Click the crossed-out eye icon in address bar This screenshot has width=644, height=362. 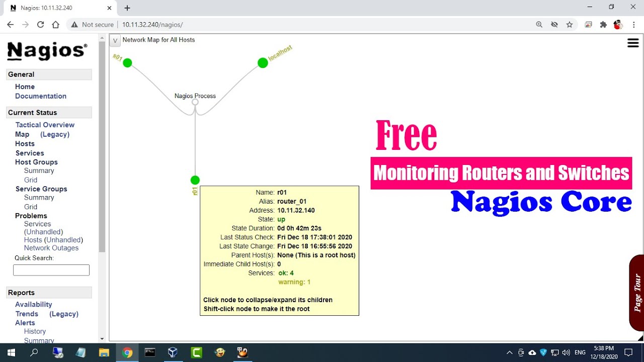click(x=554, y=25)
